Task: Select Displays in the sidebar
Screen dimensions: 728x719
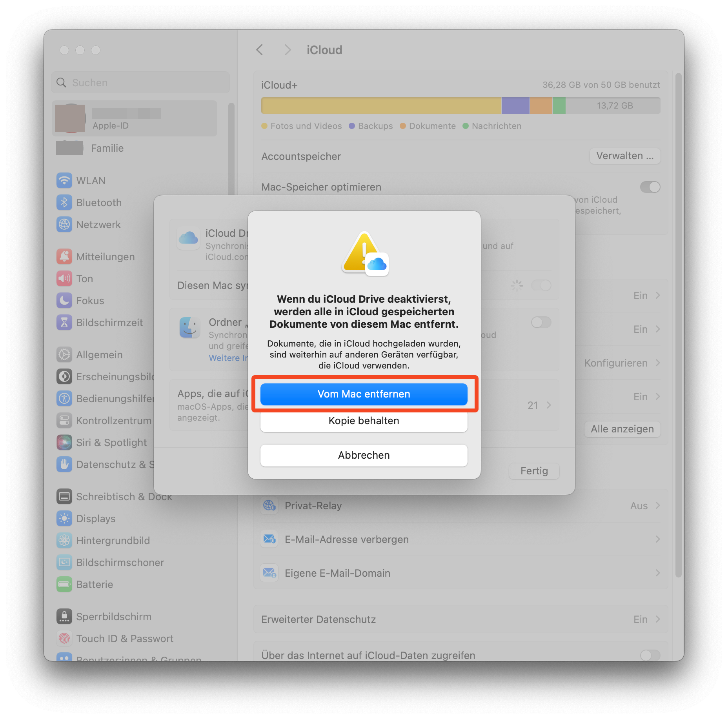Action: click(96, 519)
